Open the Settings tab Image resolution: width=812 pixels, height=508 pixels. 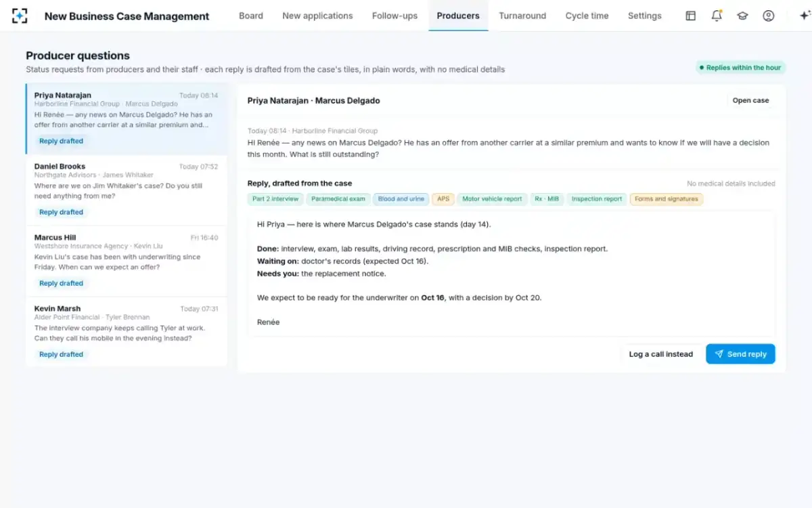point(644,16)
